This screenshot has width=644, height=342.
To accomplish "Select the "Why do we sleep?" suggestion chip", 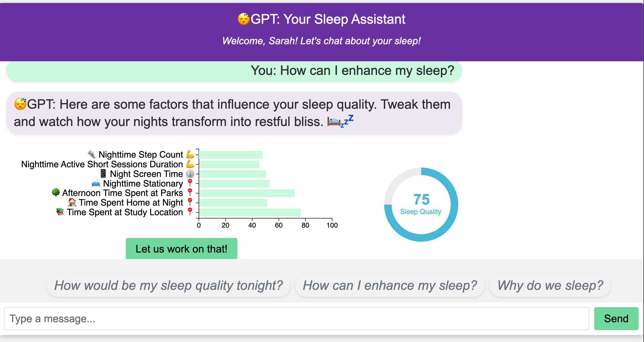I will click(550, 285).
